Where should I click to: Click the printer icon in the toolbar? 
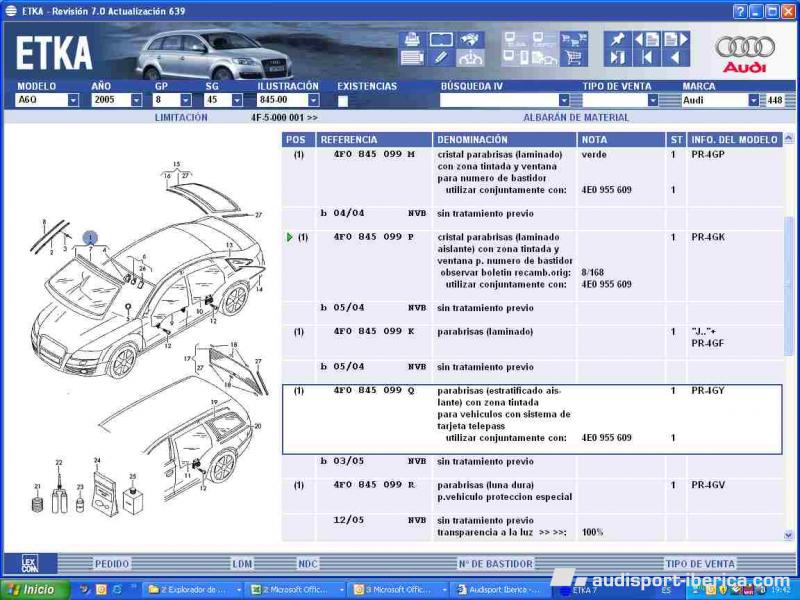pyautogui.click(x=412, y=39)
